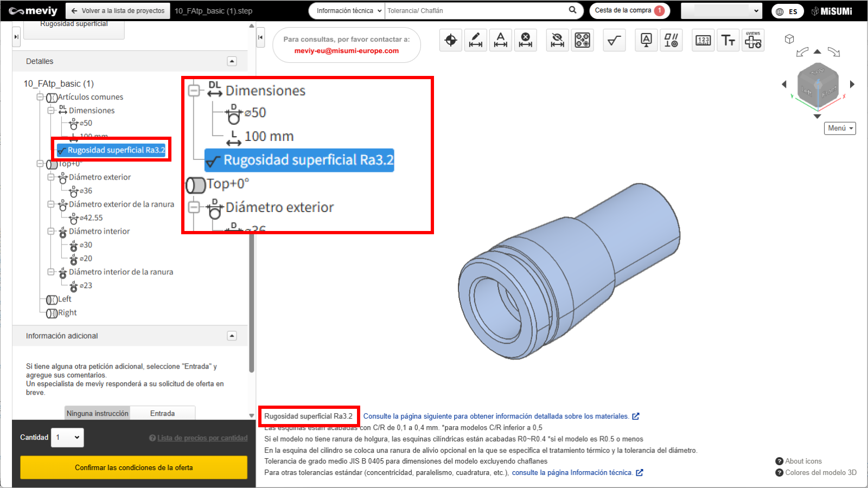Viewport: 868px width, 488px height.
Task: Click the Tolerancia/Chaflán search field
Action: click(x=475, y=11)
